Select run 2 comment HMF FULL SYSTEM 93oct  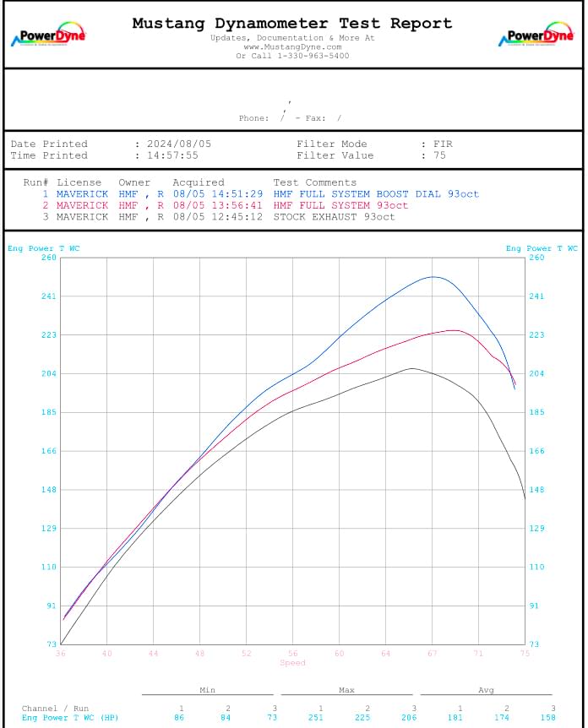coord(340,205)
